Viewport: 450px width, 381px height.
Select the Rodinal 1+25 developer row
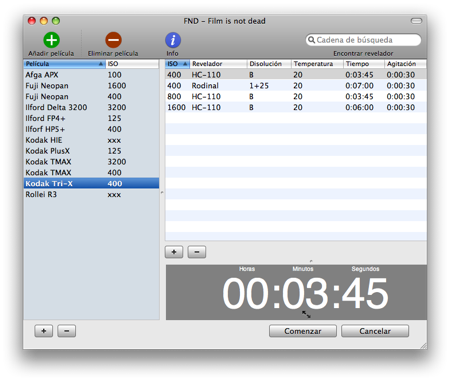coord(296,86)
